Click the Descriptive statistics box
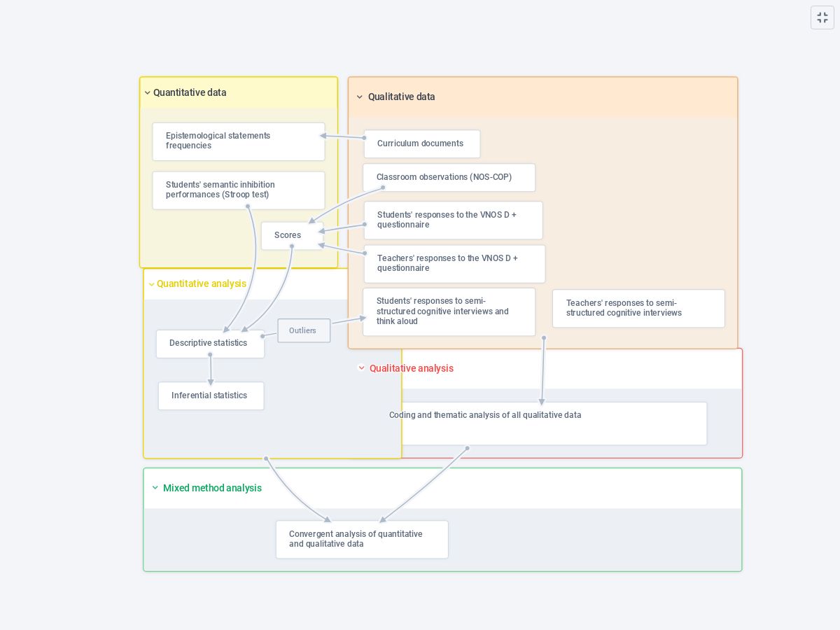Screen dimensions: 840x630 (x=209, y=343)
